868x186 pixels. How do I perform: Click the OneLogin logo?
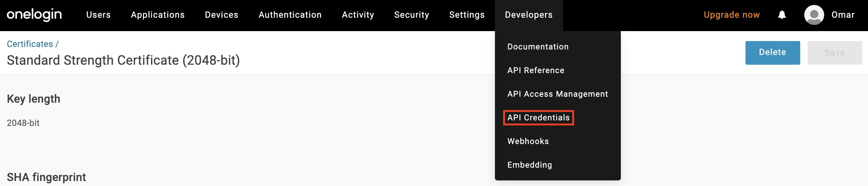click(x=34, y=15)
